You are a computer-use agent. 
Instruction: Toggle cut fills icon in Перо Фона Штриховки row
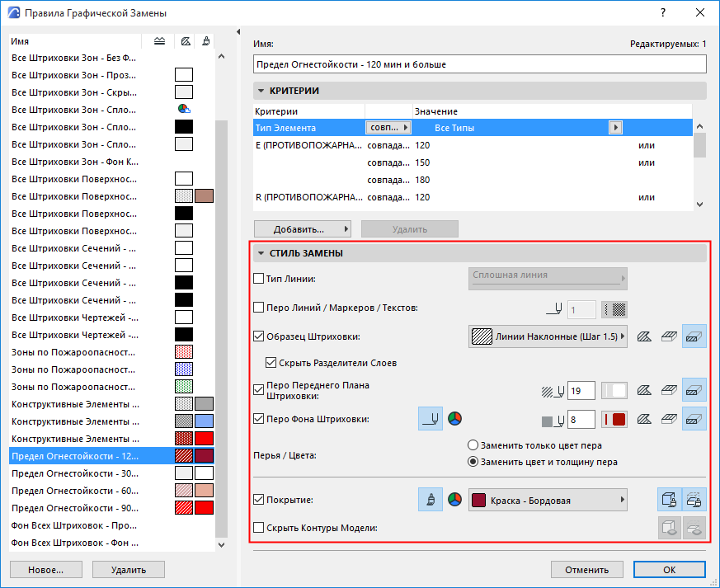tap(694, 419)
